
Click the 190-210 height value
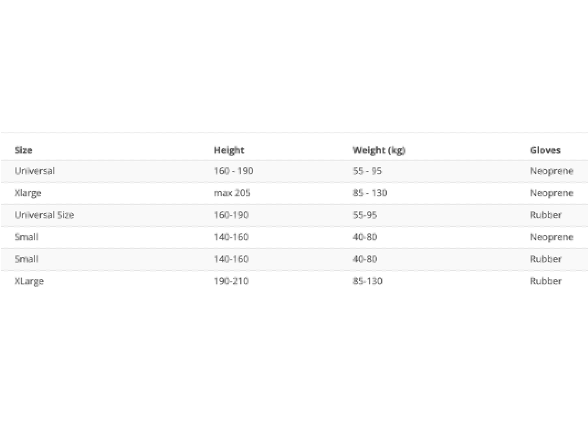231,281
